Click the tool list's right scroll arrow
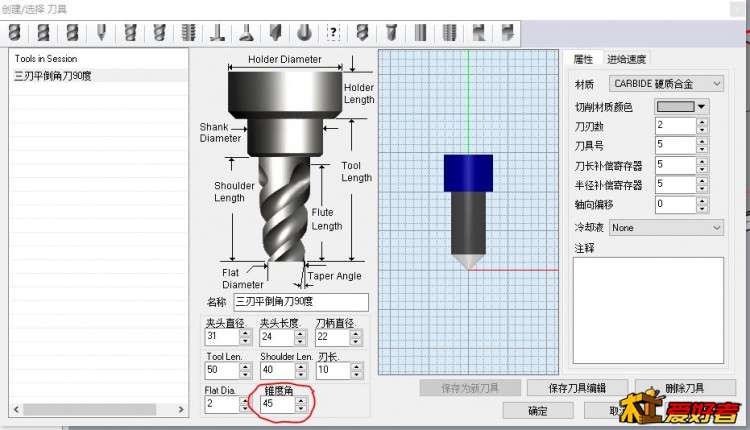 tap(181, 409)
